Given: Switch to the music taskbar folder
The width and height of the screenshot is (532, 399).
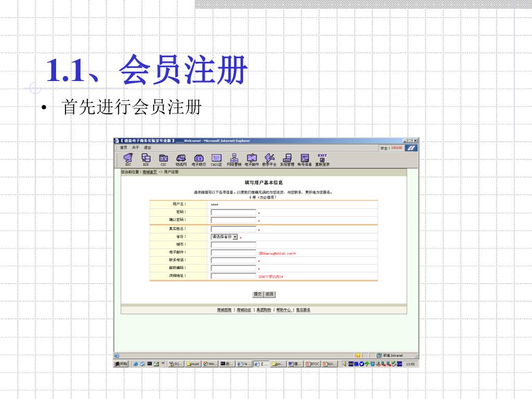Looking at the screenshot, I should tap(193, 364).
